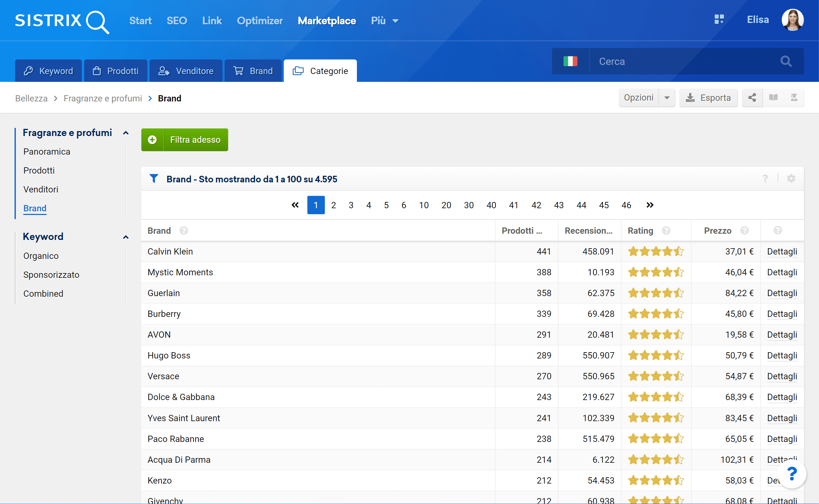Click the share icon next to Esporta
This screenshot has width=819, height=504.
[x=753, y=98]
